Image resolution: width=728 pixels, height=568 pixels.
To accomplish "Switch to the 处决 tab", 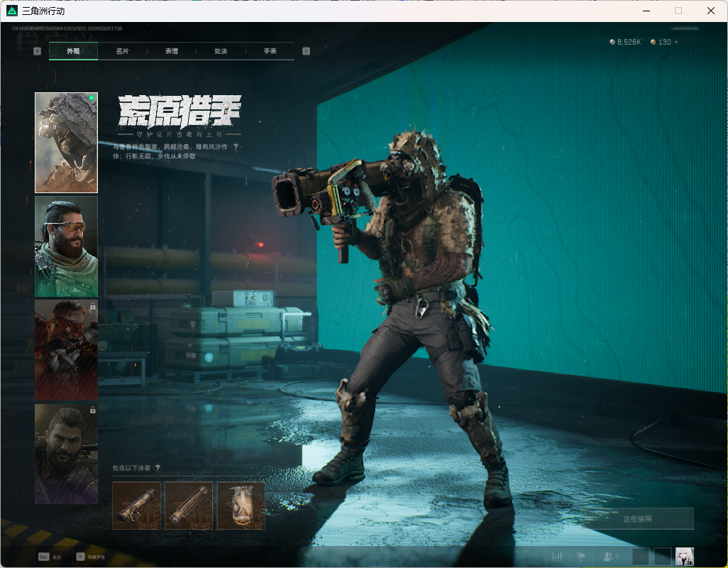I will pos(221,51).
